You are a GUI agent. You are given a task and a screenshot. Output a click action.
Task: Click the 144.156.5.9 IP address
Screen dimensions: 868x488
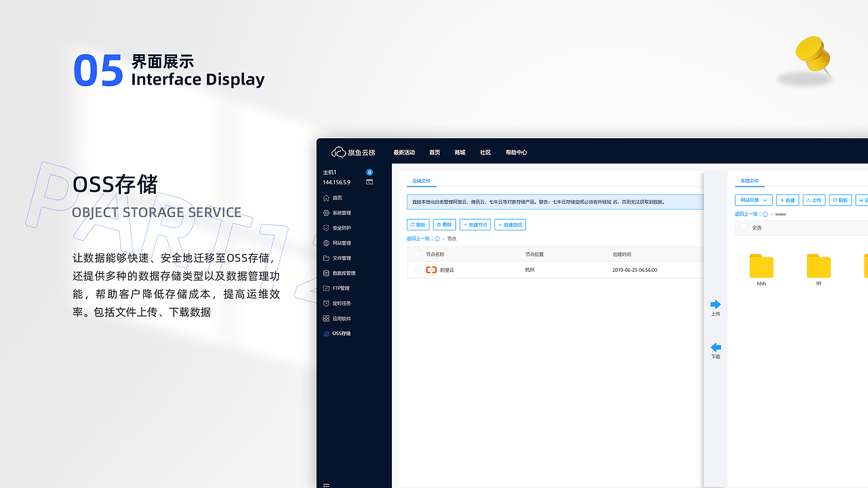(337, 182)
